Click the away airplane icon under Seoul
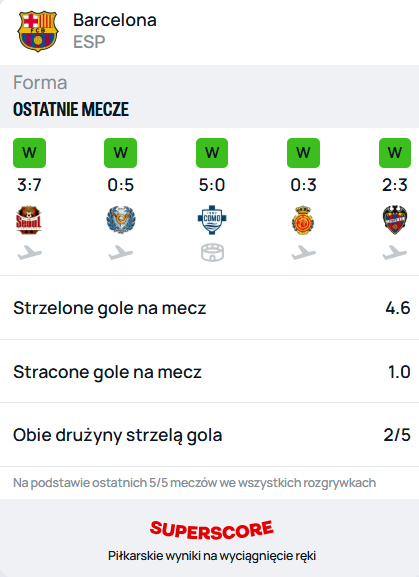Screen dimensions: 419x577 pos(29,253)
